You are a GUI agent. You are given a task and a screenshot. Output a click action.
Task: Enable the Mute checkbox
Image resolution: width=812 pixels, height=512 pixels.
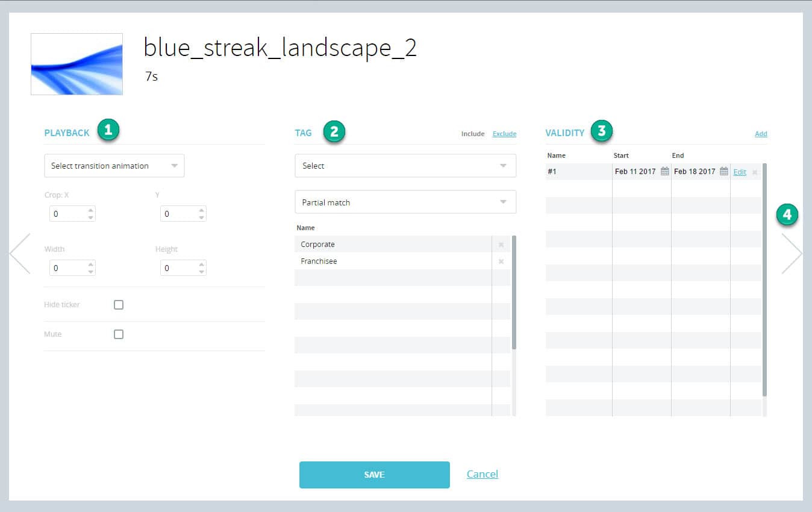coord(119,334)
